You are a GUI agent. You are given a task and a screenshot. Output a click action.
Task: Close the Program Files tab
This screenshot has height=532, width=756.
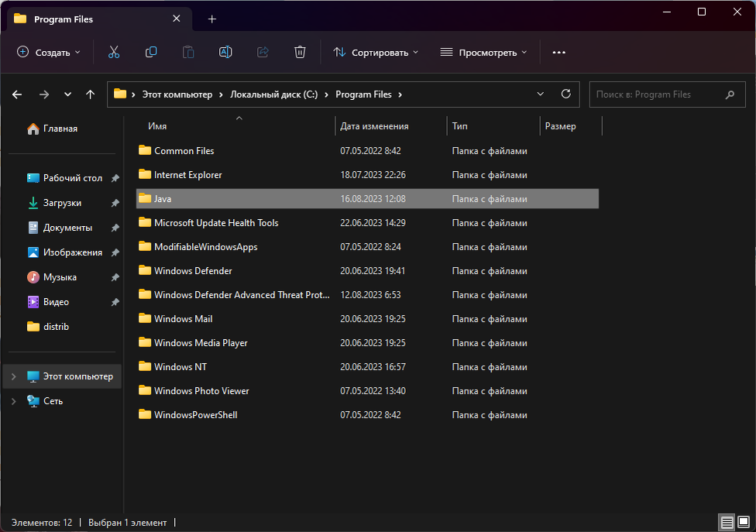pyautogui.click(x=177, y=19)
